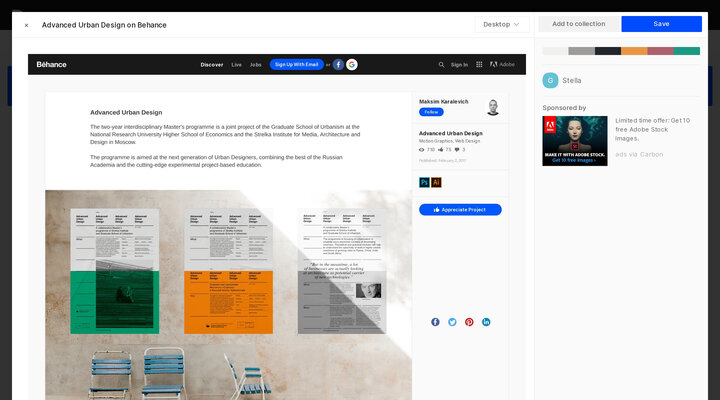The height and width of the screenshot is (400, 720).
Task: Open the Live menu item
Action: (x=236, y=65)
